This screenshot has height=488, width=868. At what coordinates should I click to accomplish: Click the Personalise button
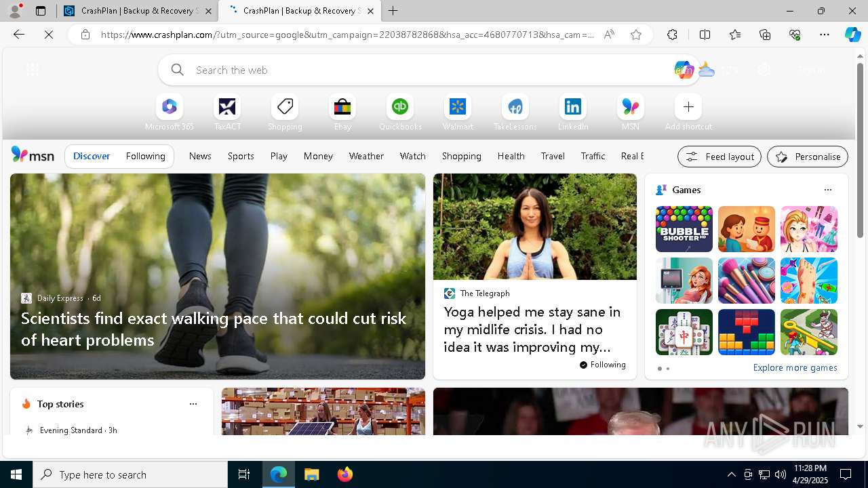(x=808, y=157)
